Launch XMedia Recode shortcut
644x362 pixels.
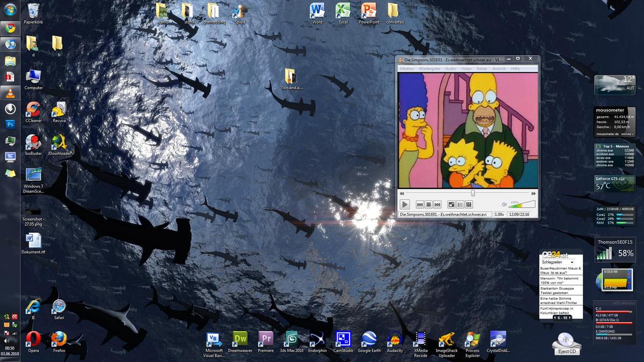pyautogui.click(x=421, y=343)
